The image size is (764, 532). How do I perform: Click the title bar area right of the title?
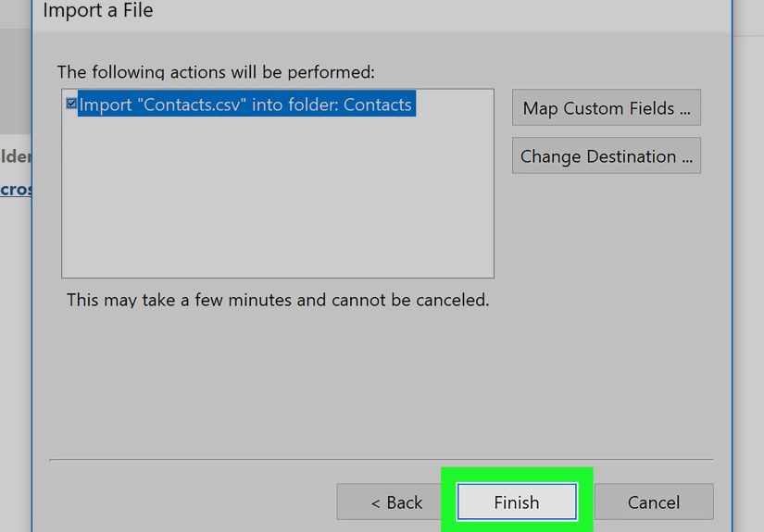tap(445, 11)
